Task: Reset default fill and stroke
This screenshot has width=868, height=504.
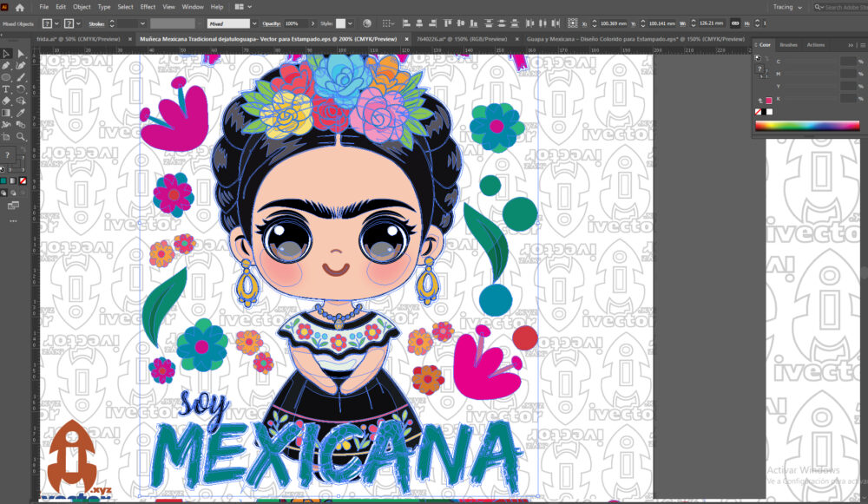Action: click(3, 169)
